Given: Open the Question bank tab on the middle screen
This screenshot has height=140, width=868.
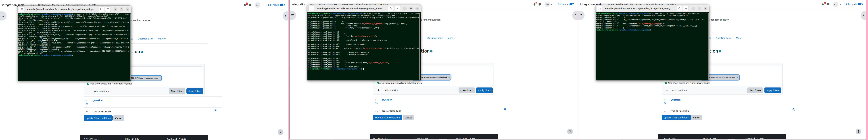Looking at the screenshot, I should tap(435, 38).
